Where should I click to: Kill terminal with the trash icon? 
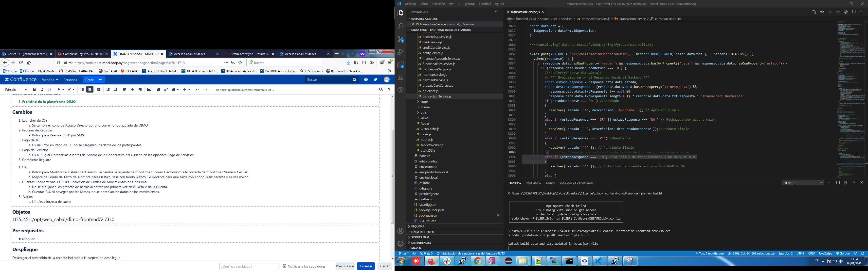pos(846,183)
